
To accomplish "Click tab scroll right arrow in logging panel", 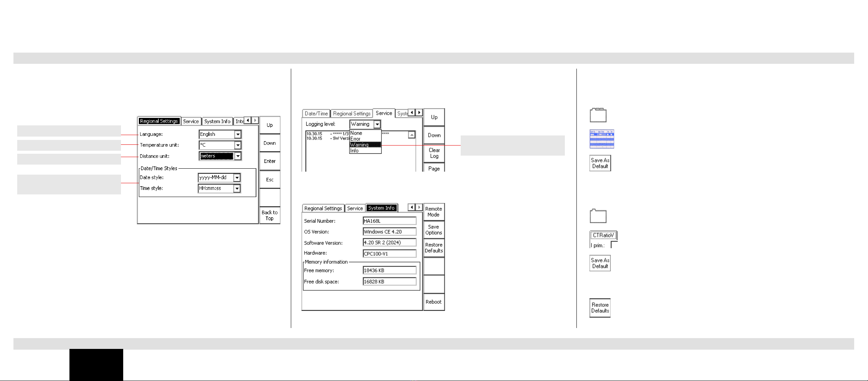I will coord(419,112).
